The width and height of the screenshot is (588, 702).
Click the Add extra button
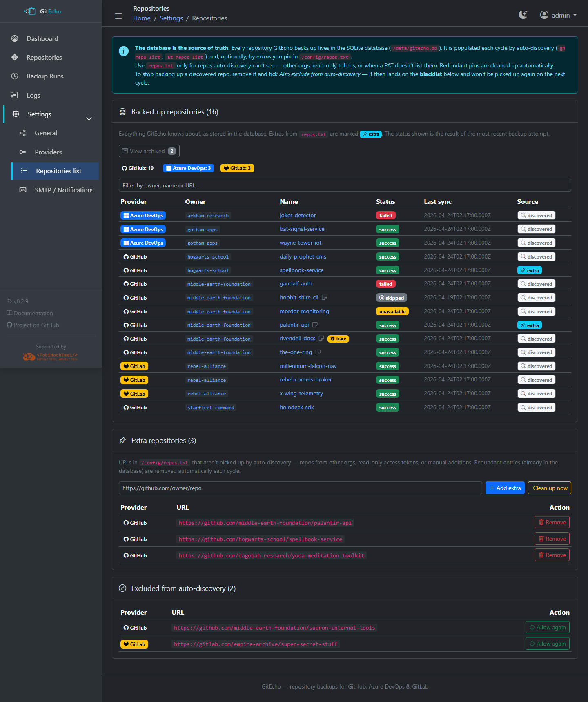click(x=505, y=488)
